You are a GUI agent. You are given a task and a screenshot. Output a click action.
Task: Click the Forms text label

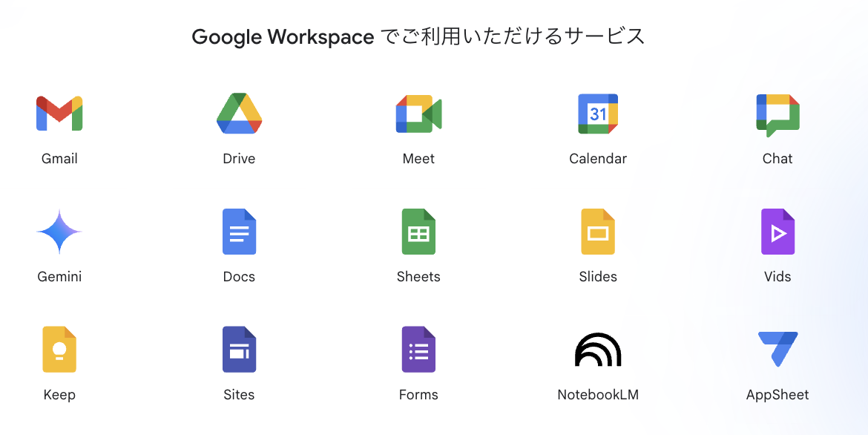[418, 395]
